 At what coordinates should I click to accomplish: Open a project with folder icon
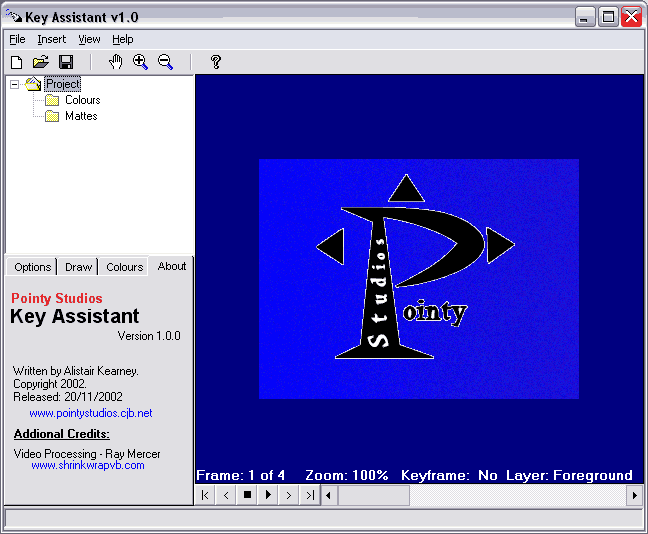click(41, 62)
